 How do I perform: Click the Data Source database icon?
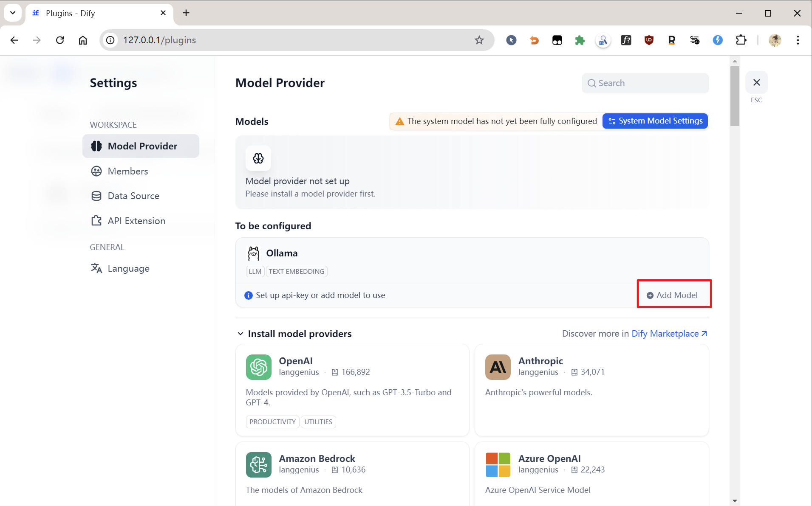[x=96, y=196]
